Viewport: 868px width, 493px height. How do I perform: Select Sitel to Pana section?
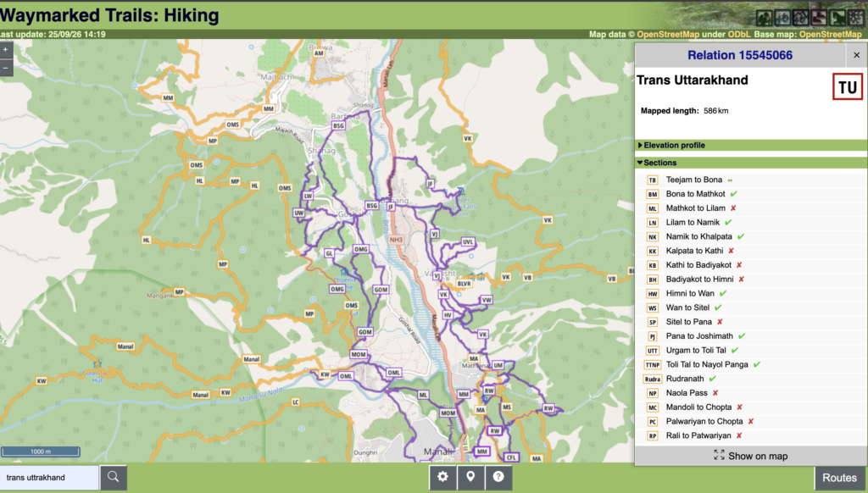pyautogui.click(x=751, y=322)
